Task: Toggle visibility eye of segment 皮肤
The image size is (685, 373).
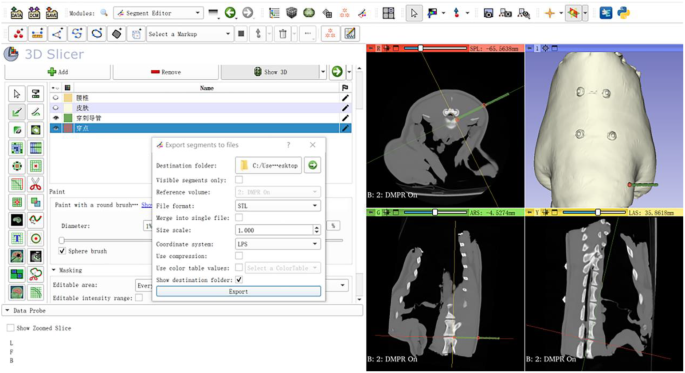Action: click(x=55, y=108)
